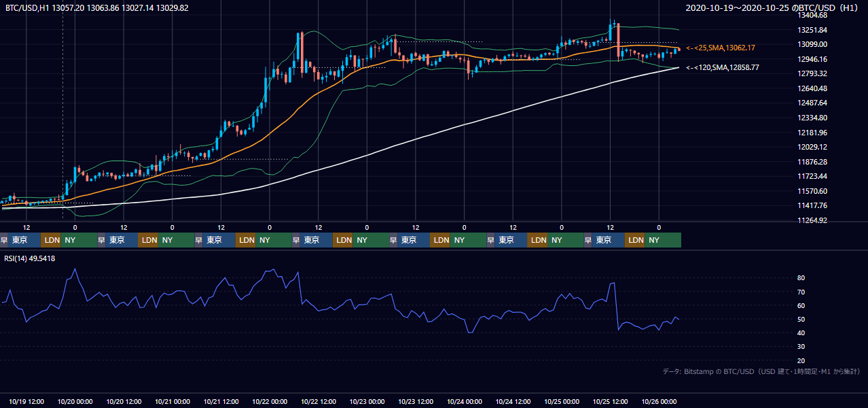Click RSI scale value 30
This screenshot has height=408, width=868.
801,347
